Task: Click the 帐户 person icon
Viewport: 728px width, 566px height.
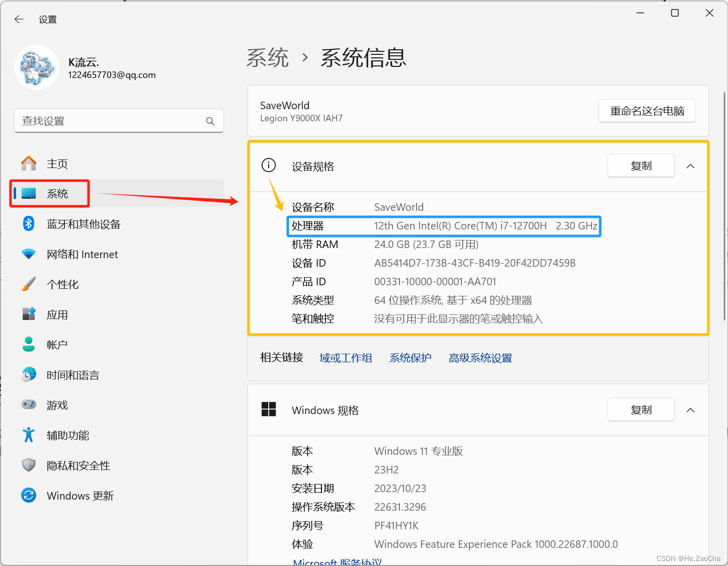Action: (29, 345)
